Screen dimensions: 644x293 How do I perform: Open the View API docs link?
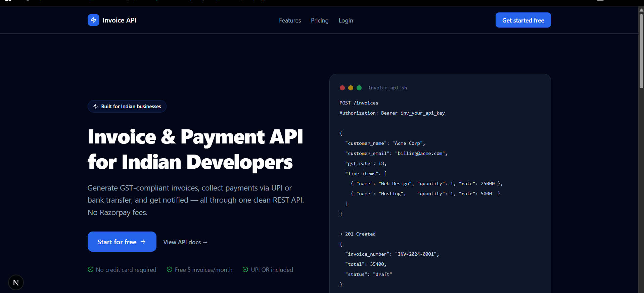tap(185, 242)
